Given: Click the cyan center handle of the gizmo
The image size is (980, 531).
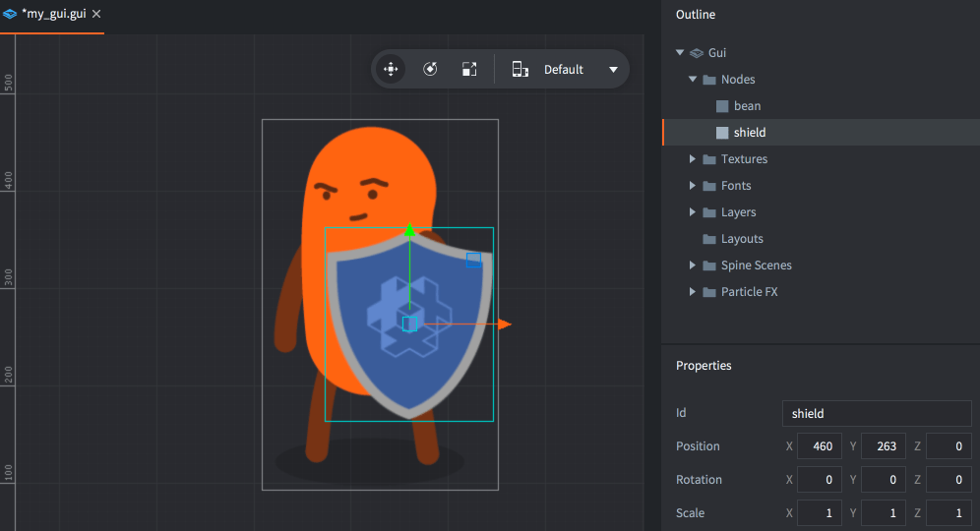Looking at the screenshot, I should [x=409, y=324].
